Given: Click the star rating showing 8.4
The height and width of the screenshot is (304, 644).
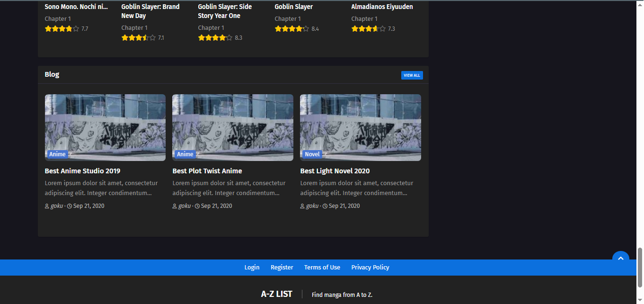Looking at the screenshot, I should tap(292, 29).
